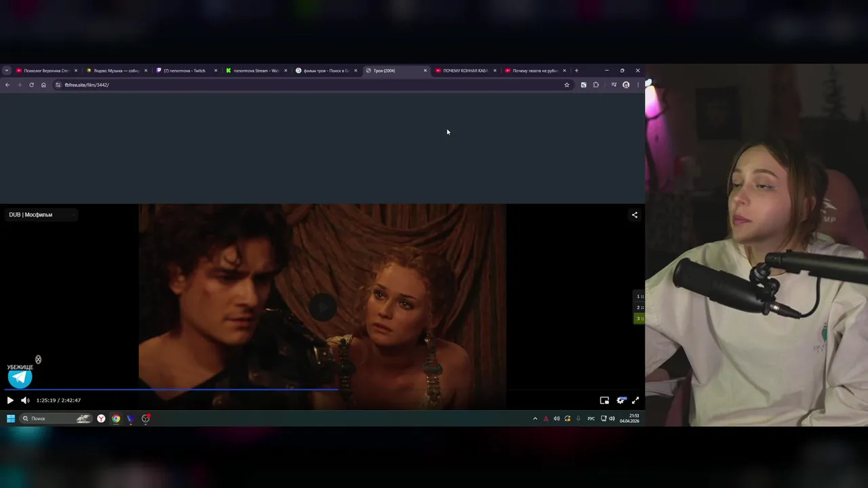Open the Windows update tray icon
868x488 pixels.
coord(568,419)
